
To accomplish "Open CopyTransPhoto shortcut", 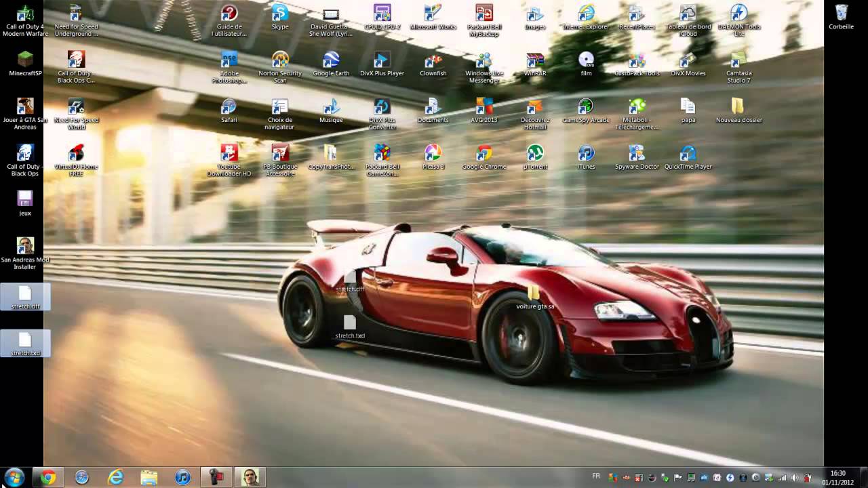I will pos(331,157).
